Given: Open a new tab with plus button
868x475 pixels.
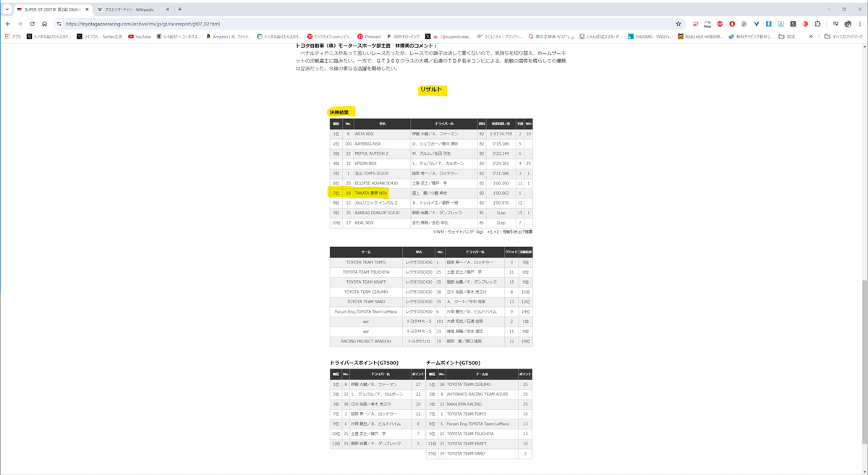Looking at the screenshot, I should point(180,9).
